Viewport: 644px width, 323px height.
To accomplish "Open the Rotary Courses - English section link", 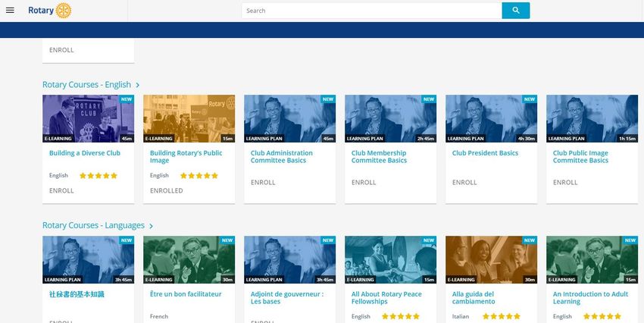I will (x=86, y=85).
